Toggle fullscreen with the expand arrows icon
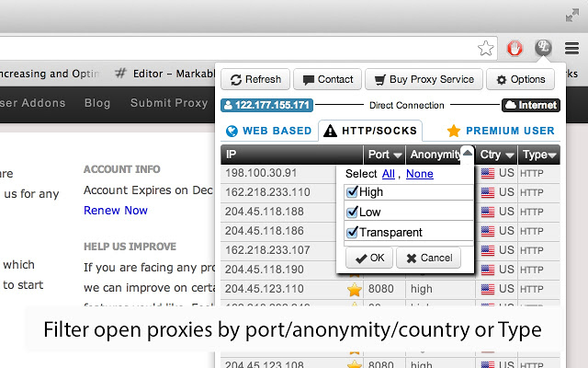The height and width of the screenshot is (368, 588). click(572, 16)
